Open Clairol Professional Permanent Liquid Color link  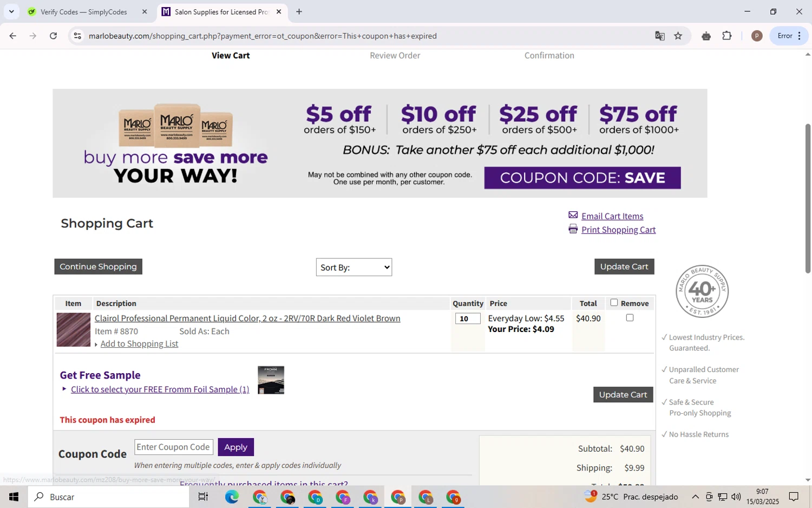click(x=247, y=318)
